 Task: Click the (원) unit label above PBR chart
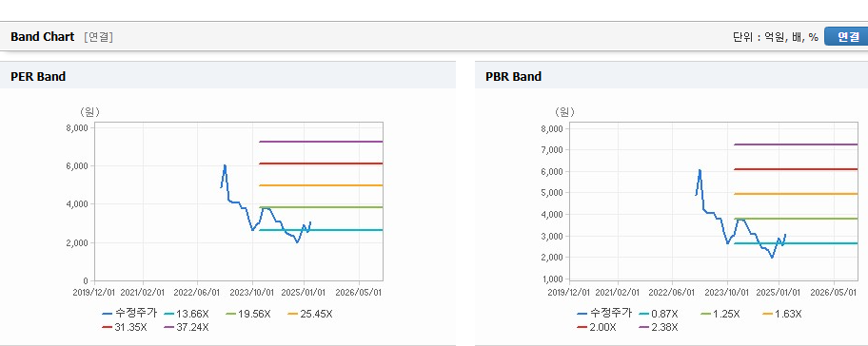(x=564, y=112)
